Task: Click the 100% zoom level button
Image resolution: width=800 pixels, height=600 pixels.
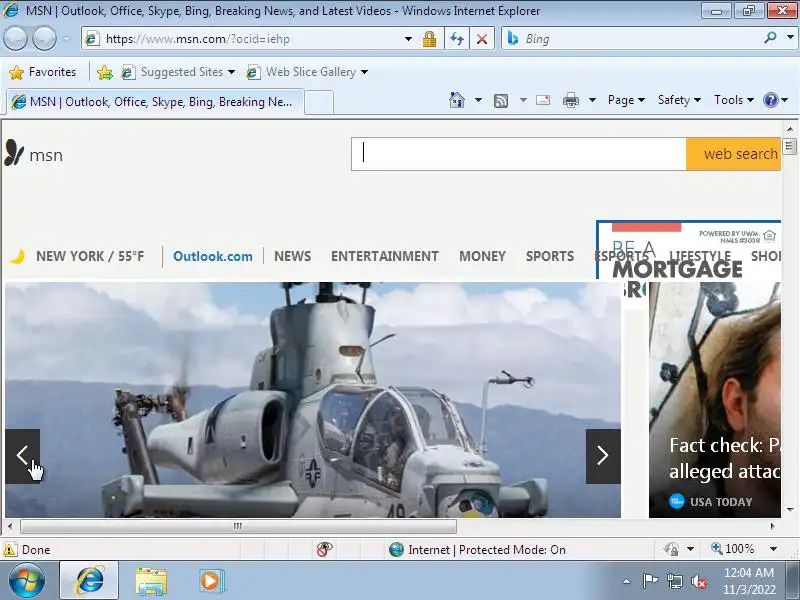Action: (x=733, y=549)
